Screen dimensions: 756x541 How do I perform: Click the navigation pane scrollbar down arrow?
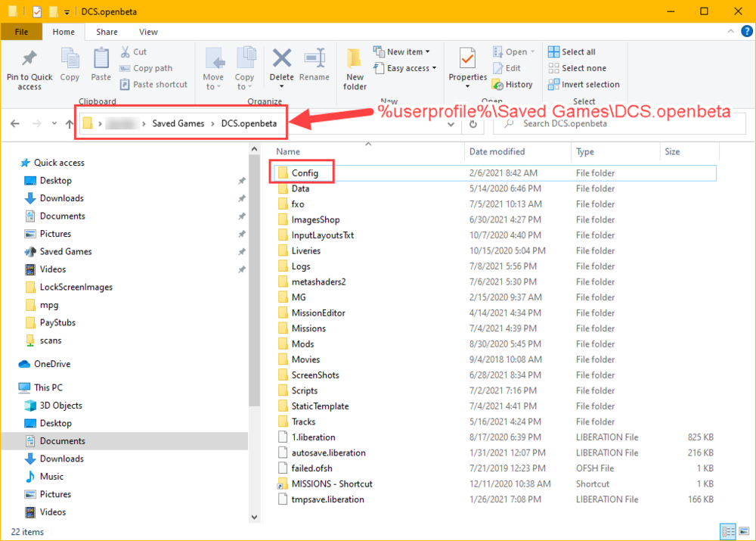pos(254,517)
